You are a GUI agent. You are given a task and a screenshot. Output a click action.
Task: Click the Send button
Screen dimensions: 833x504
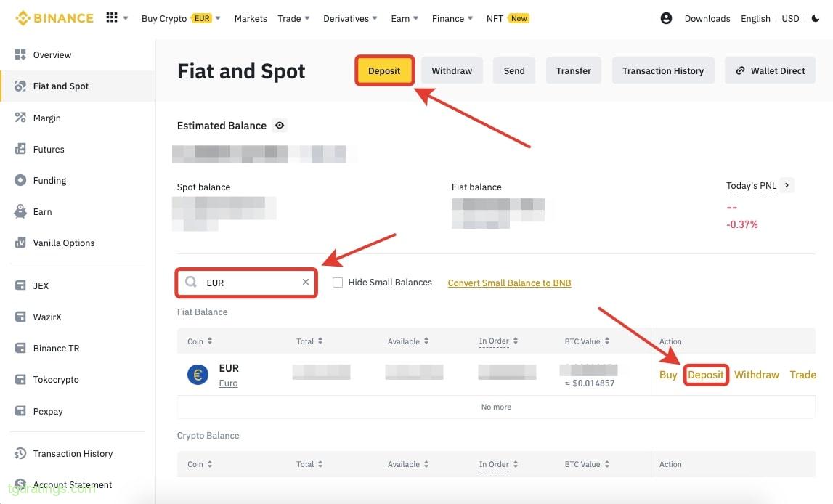pyautogui.click(x=514, y=70)
